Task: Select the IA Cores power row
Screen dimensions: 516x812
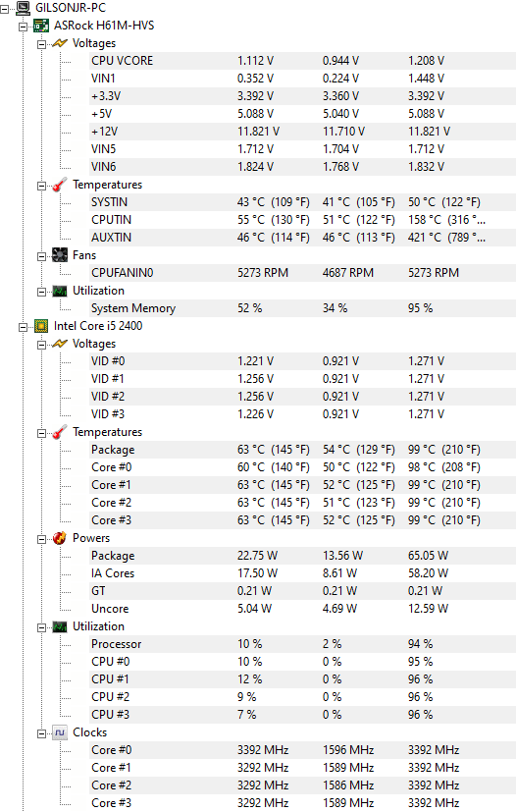Action: [x=303, y=573]
